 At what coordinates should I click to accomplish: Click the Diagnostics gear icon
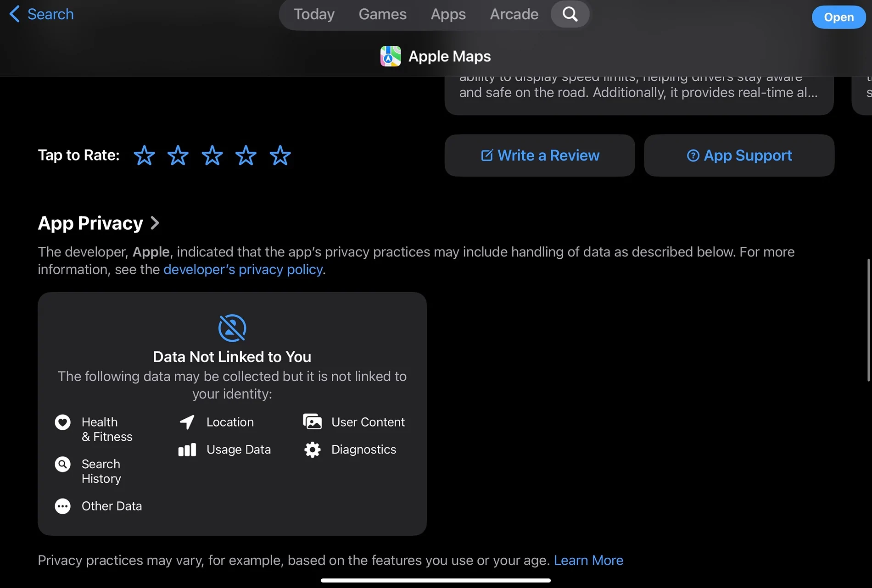[313, 449]
